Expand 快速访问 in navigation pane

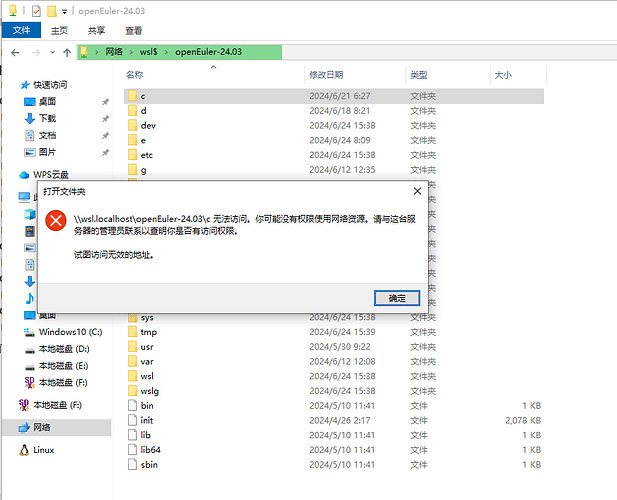coord(10,85)
